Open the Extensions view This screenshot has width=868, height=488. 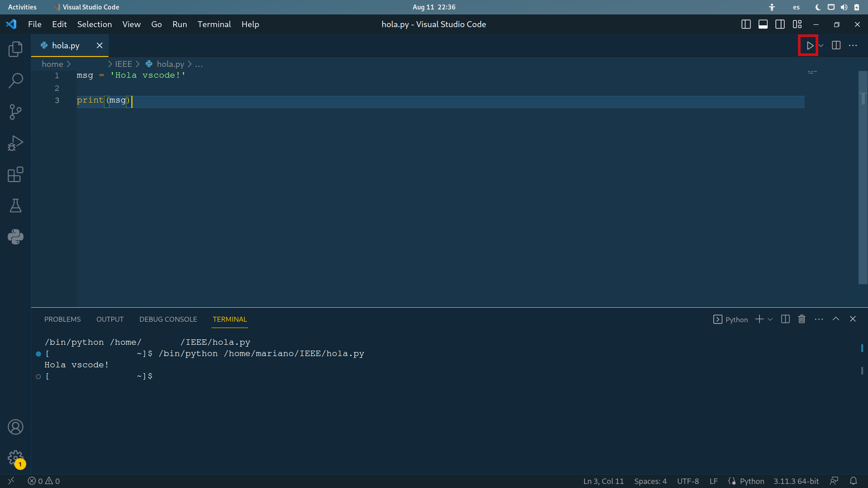[x=15, y=174]
